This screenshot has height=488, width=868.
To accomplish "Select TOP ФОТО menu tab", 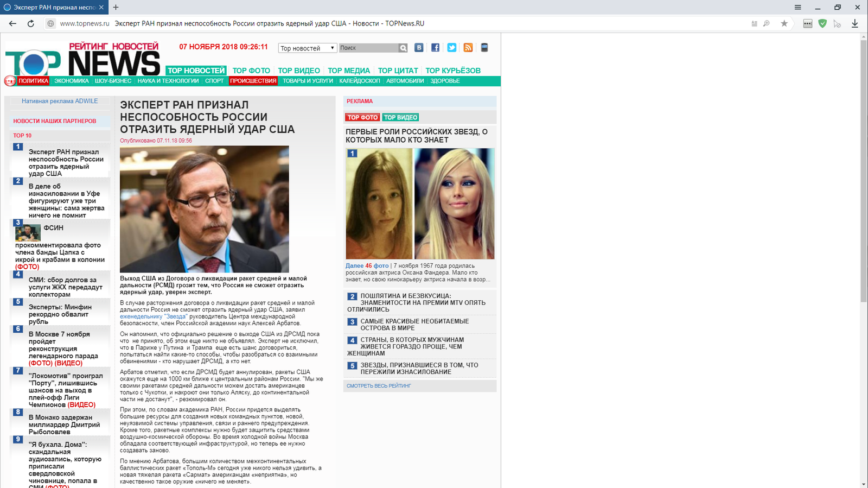I will (x=251, y=71).
